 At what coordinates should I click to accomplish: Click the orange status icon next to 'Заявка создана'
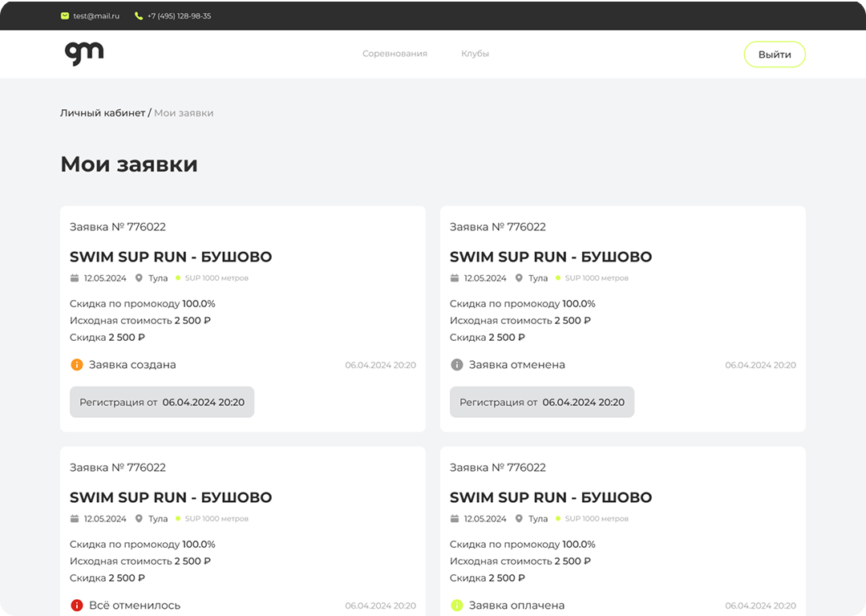pyautogui.click(x=77, y=365)
